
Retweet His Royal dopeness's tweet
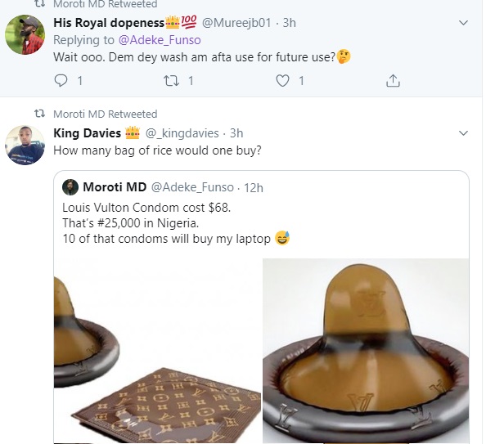pos(172,80)
